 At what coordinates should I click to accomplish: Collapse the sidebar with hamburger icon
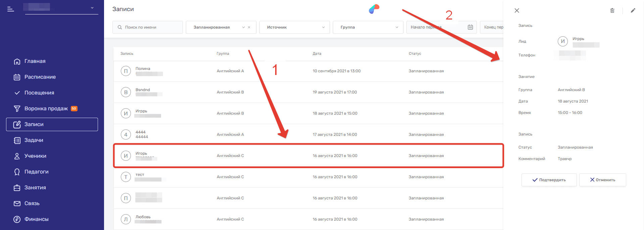tap(11, 9)
